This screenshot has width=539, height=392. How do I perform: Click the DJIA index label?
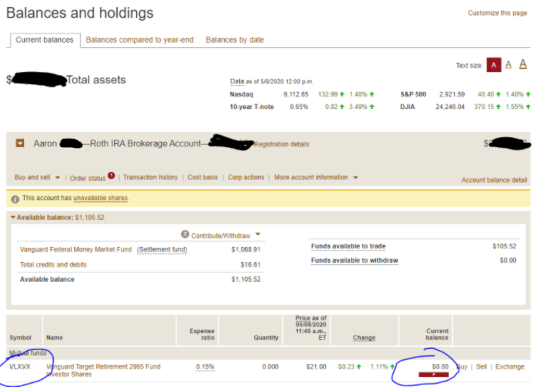coord(407,107)
